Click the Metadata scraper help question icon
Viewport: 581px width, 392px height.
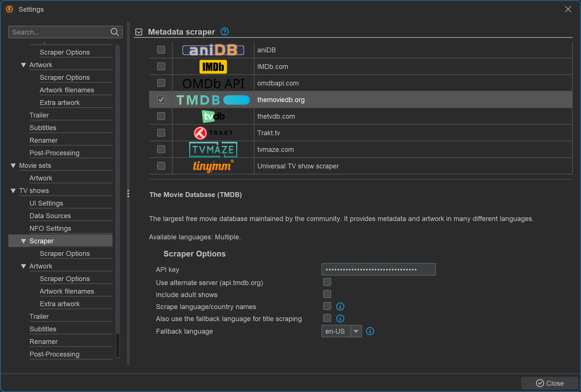[x=225, y=31]
